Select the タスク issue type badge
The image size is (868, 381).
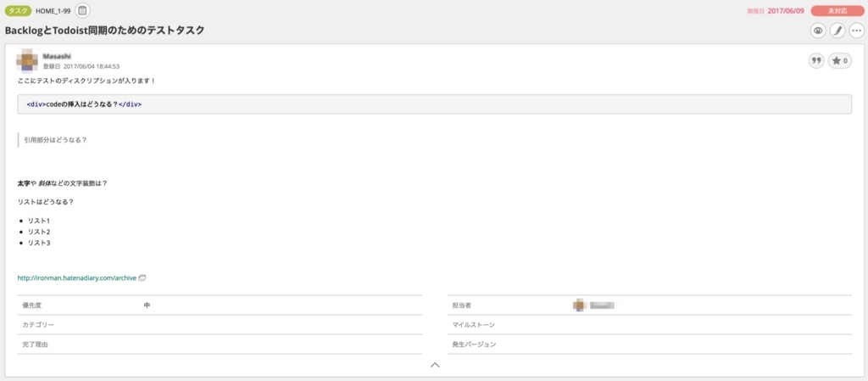[x=19, y=10]
